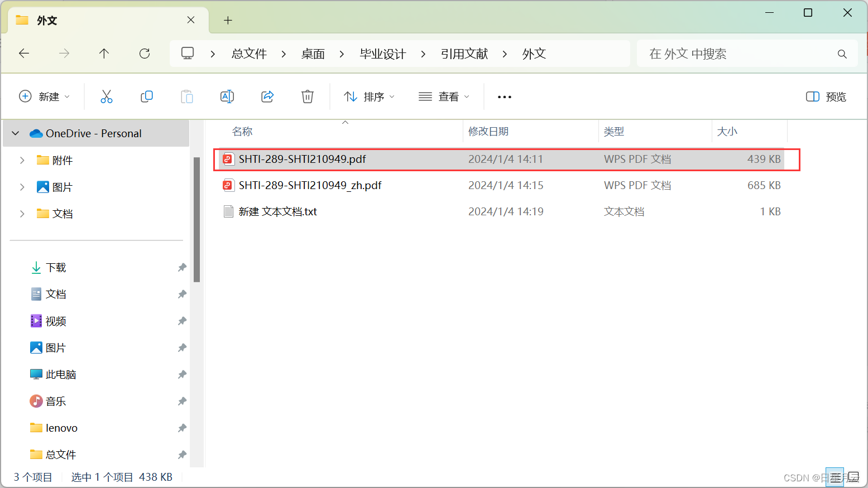Click the Paste clipboard icon

click(187, 96)
